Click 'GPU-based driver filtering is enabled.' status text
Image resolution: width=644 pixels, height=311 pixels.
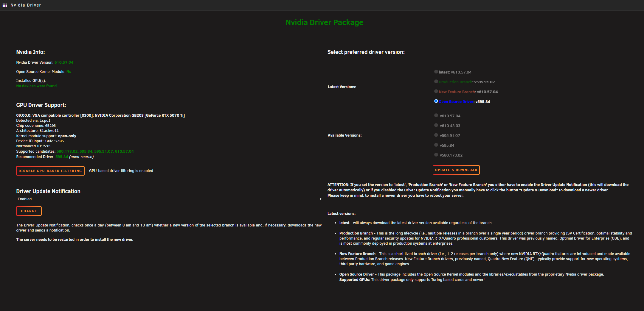point(122,171)
